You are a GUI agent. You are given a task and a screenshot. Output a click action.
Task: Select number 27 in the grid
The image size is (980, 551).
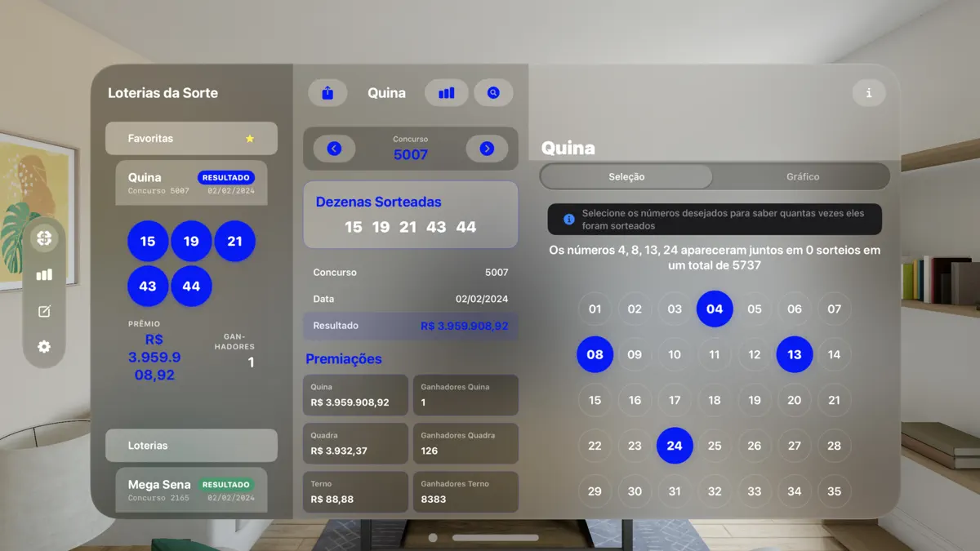click(x=795, y=446)
